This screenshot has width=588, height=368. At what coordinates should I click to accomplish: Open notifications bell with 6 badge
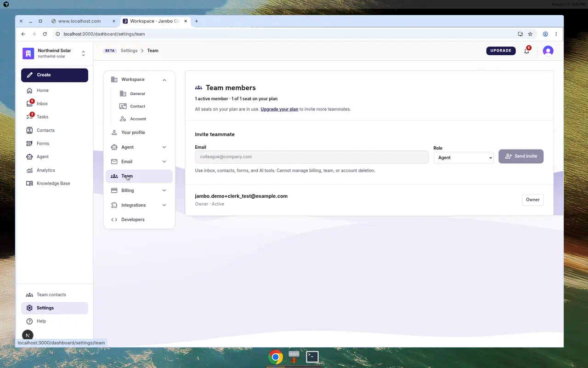tap(527, 51)
